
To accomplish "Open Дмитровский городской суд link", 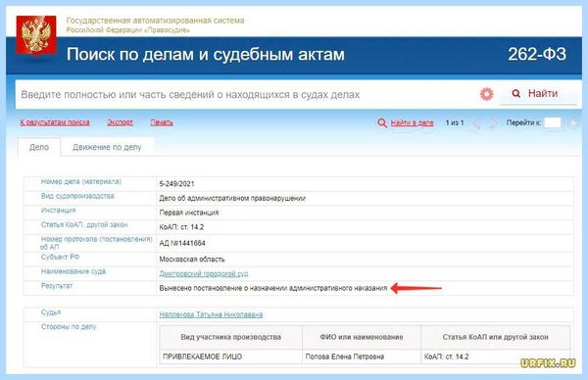I will click(x=204, y=273).
